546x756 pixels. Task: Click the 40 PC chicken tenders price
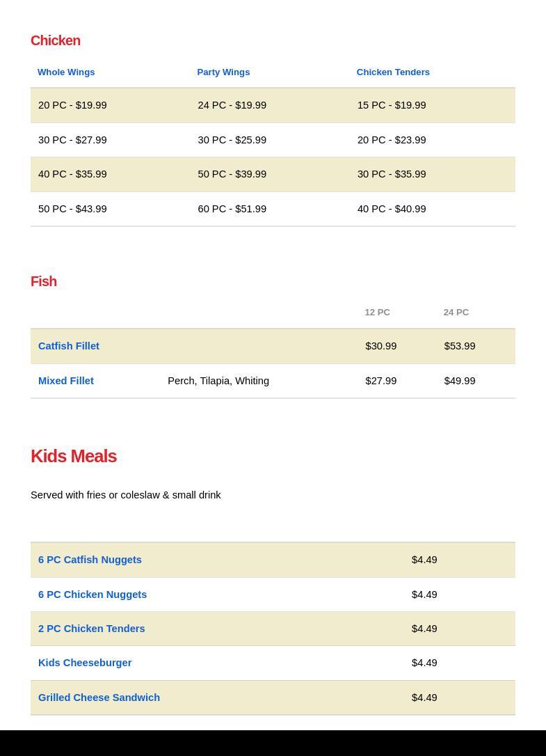pyautogui.click(x=392, y=209)
